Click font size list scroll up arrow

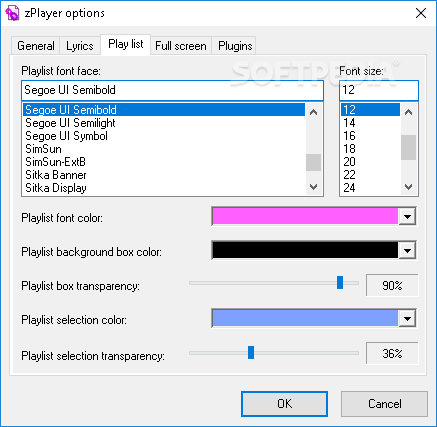409,112
